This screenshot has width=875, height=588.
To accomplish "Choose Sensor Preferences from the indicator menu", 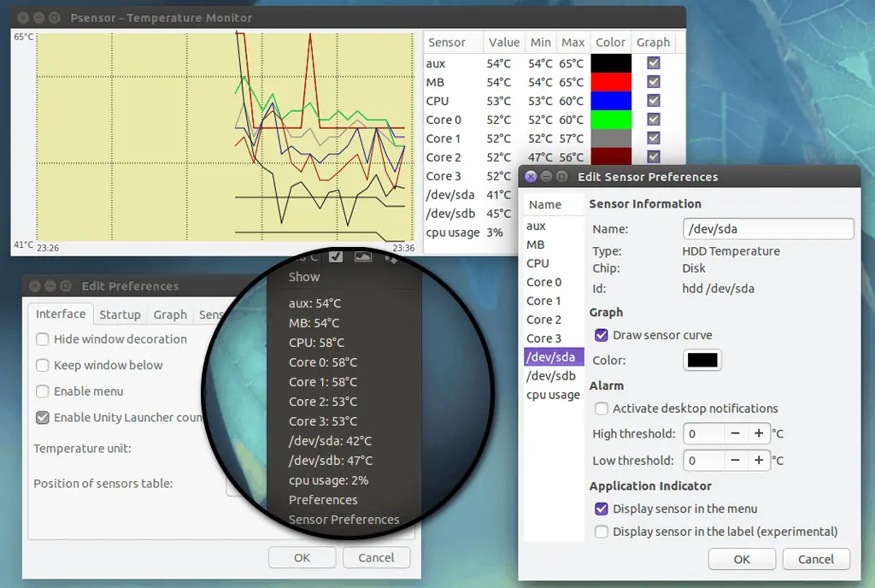I will (344, 520).
